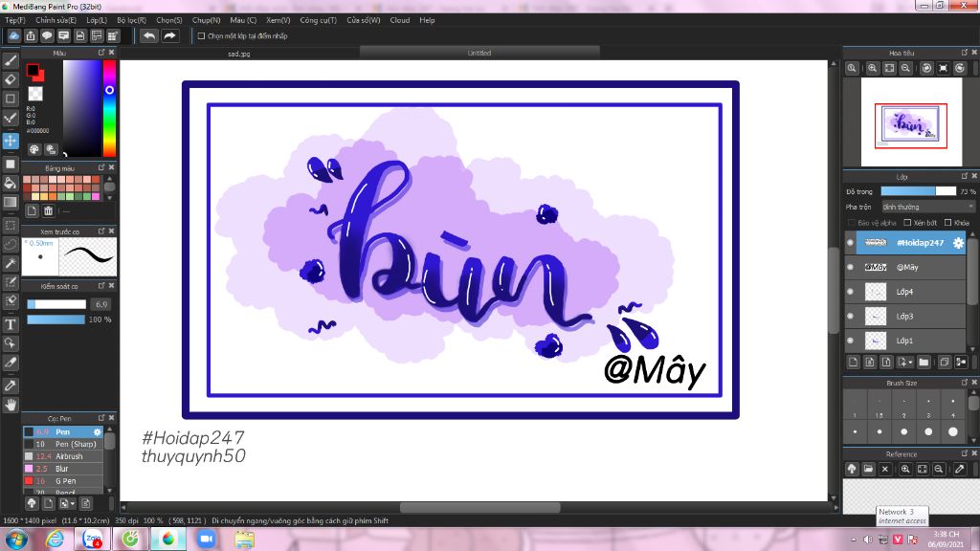980x551 pixels.
Task: Adjust the 'Độ trong' layer opacity slider
Action: (918, 191)
